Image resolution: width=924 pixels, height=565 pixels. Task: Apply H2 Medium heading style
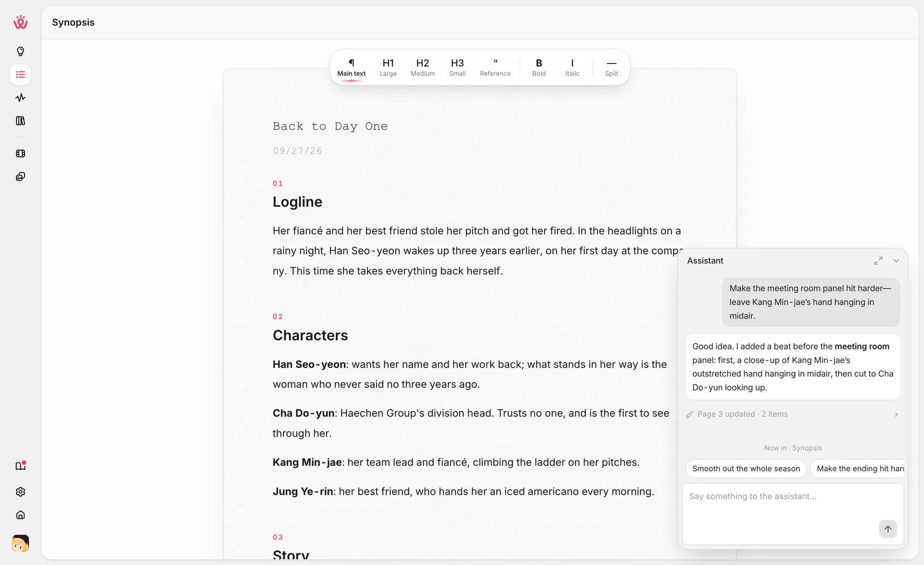click(x=423, y=68)
